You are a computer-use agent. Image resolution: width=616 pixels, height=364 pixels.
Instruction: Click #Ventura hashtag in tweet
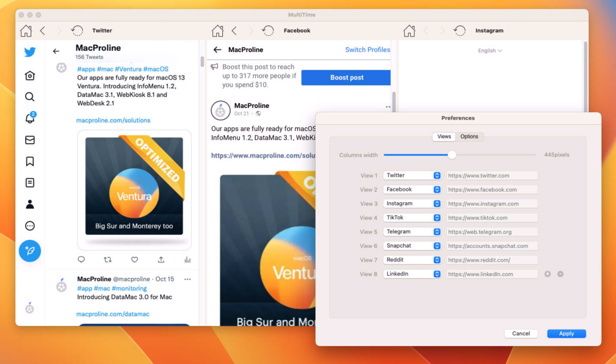[127, 69]
